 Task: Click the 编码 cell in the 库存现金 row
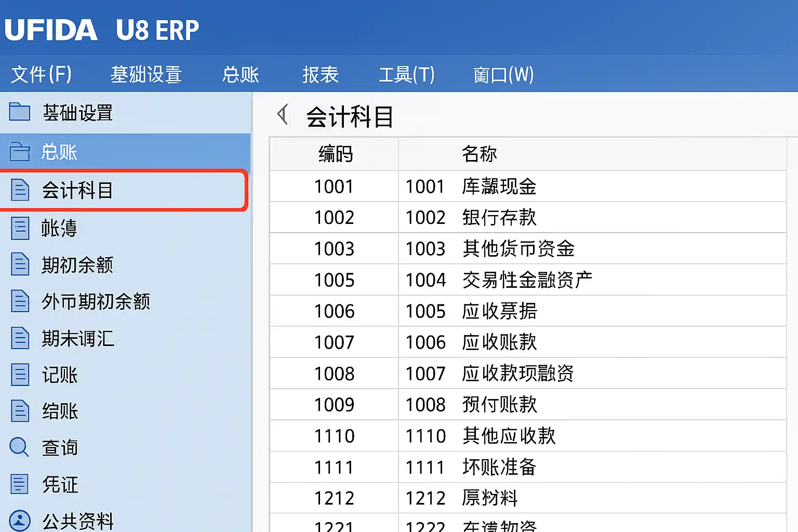pyautogui.click(x=334, y=187)
